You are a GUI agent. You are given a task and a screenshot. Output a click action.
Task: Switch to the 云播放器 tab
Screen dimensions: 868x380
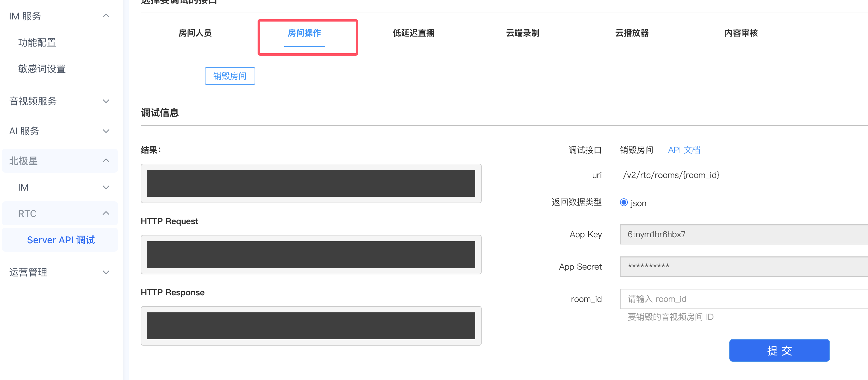tap(632, 33)
